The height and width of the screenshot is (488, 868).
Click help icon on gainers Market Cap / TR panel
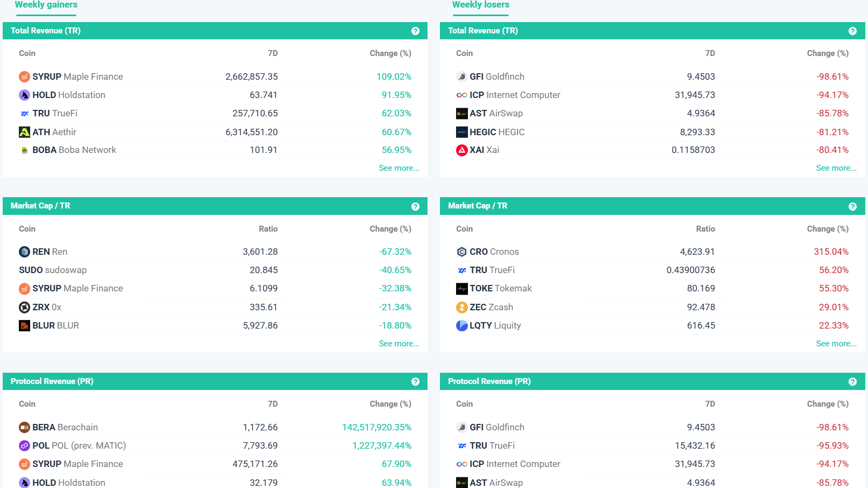click(x=415, y=206)
